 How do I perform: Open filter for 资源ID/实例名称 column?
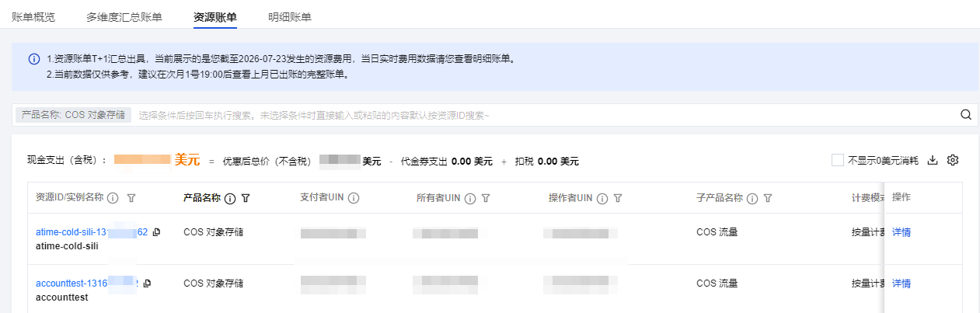pos(131,199)
